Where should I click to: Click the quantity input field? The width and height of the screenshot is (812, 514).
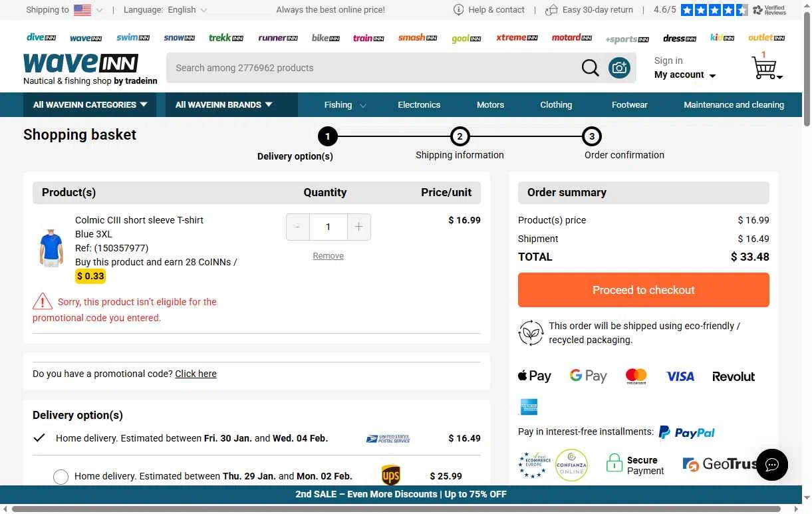coord(328,227)
